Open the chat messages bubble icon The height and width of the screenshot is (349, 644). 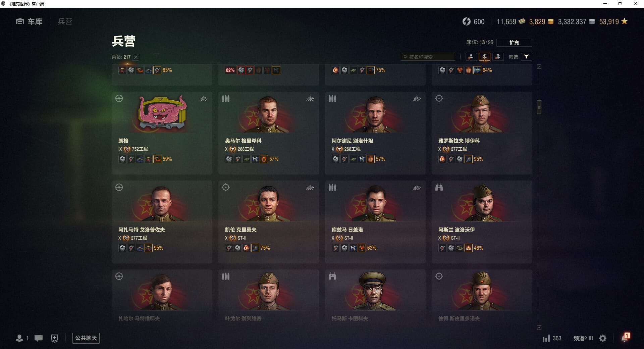39,338
